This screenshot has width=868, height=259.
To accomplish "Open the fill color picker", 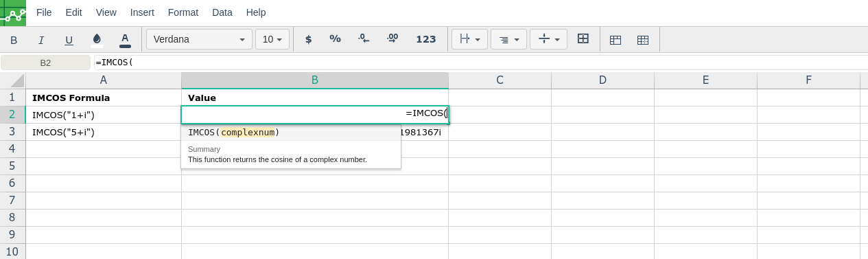I will pyautogui.click(x=97, y=39).
